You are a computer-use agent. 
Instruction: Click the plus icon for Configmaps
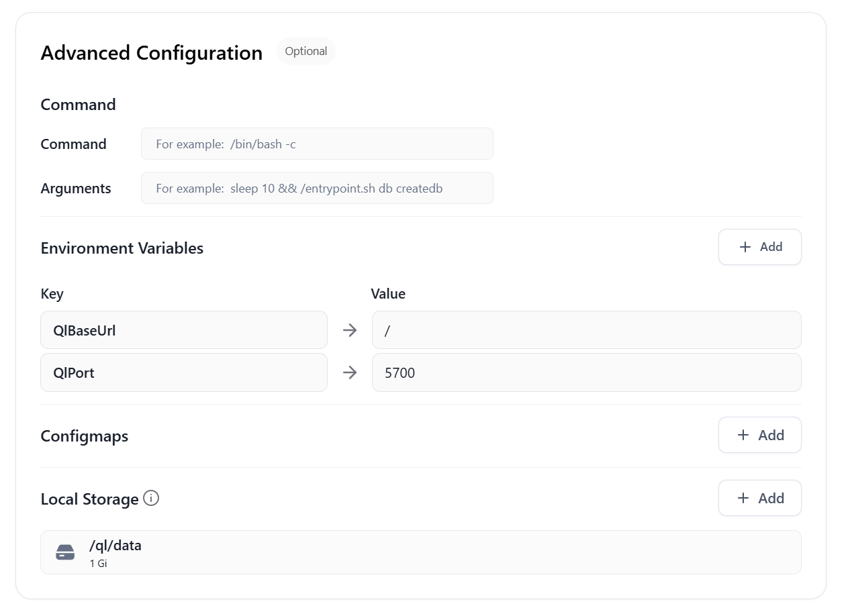click(743, 435)
